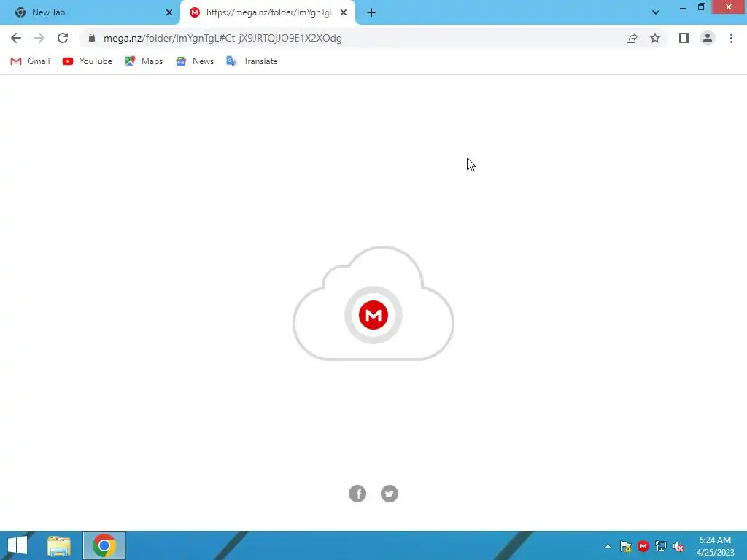
Task: Open MEGA's Twitter page icon
Action: click(x=390, y=494)
